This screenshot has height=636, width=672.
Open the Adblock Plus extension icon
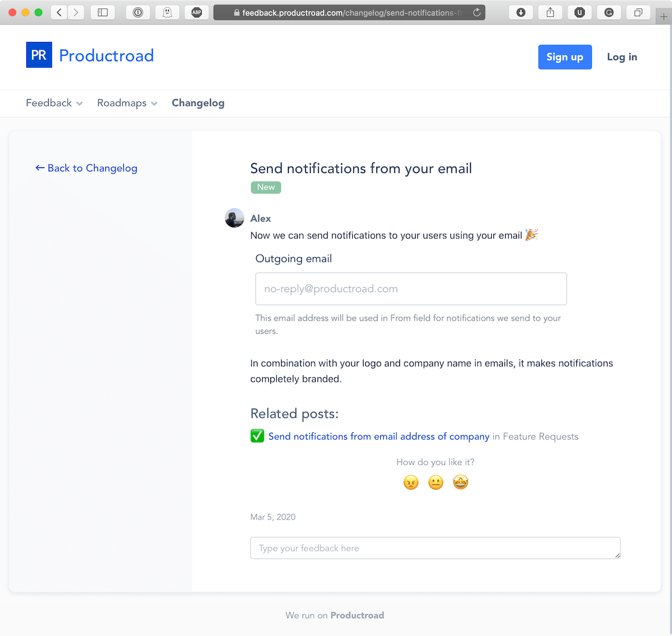click(197, 12)
